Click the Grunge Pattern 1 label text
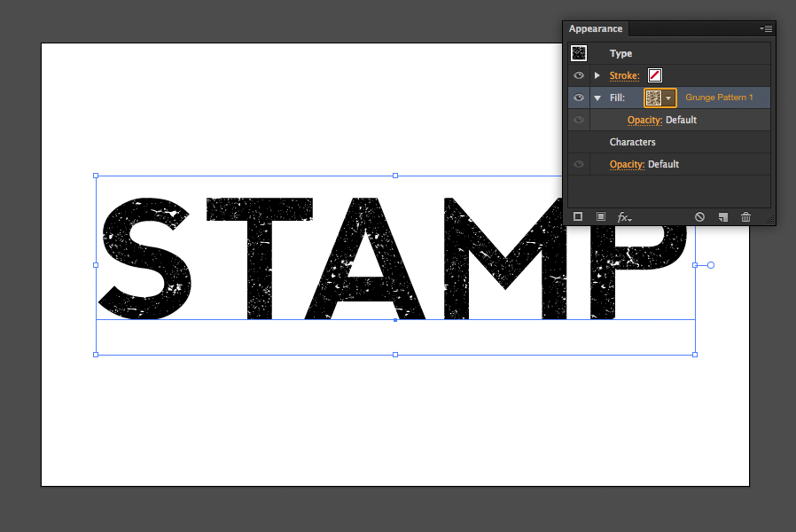This screenshot has height=532, width=796. point(720,98)
